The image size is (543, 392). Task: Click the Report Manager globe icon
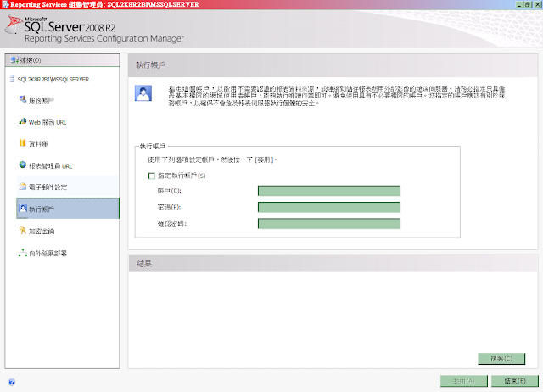[23, 165]
